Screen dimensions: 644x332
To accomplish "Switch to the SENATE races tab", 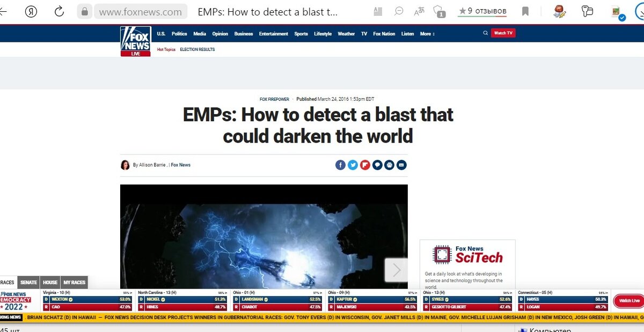I will 29,283.
